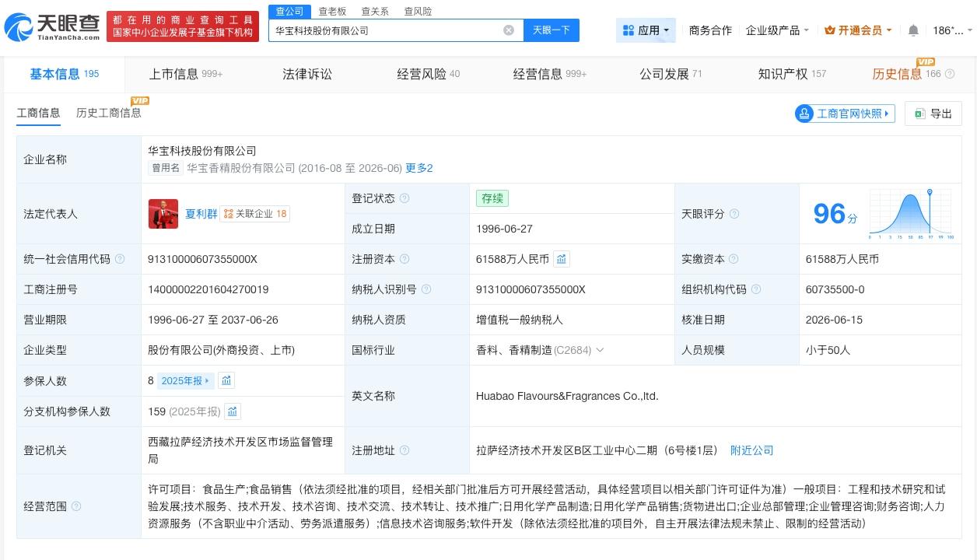Open the 公司发展 tab

point(671,74)
